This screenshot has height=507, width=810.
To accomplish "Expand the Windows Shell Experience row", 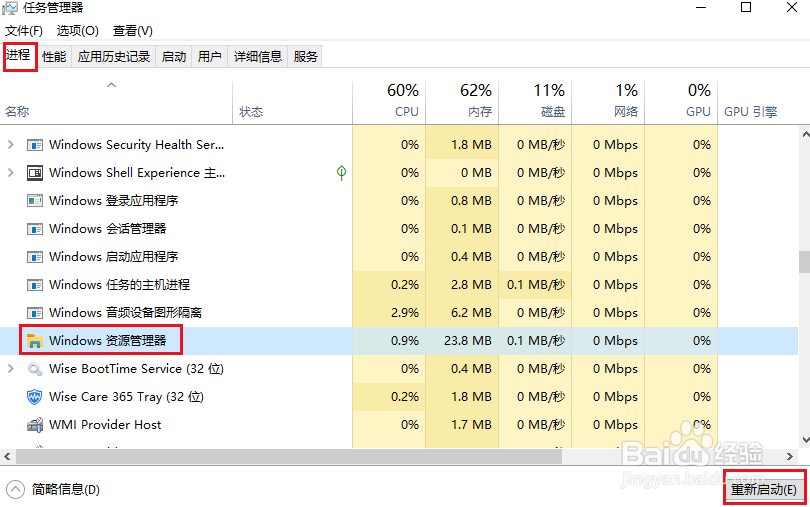I will tap(10, 173).
